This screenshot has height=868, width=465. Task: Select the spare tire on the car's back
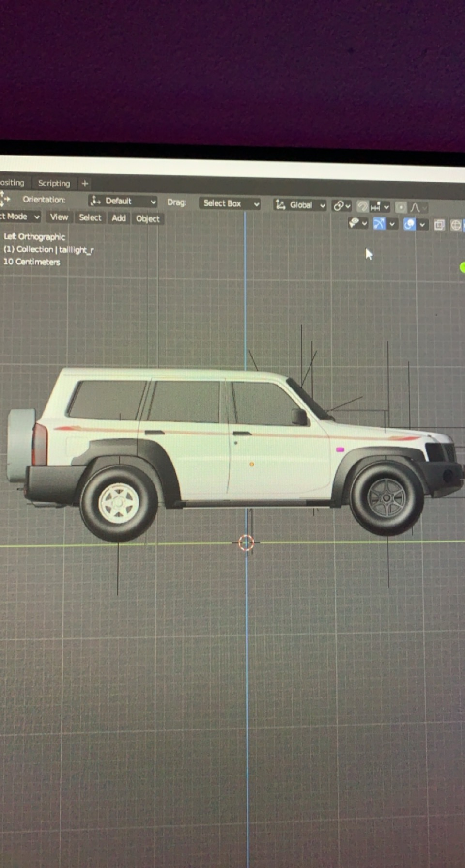21,445
